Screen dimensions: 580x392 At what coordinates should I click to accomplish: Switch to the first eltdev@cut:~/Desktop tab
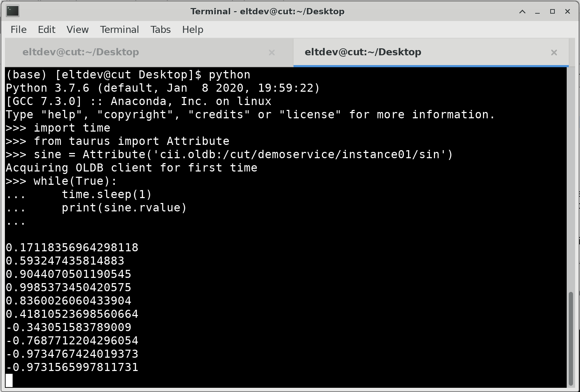81,52
